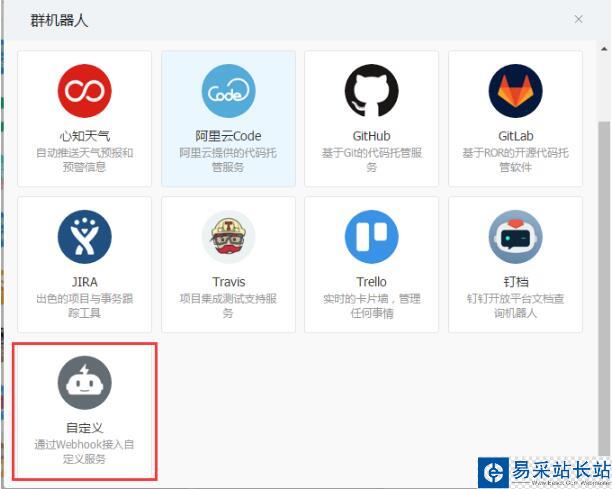Screen dimensions: 612x489
Task: Select the 心知天气 weather robot icon
Action: point(84,91)
